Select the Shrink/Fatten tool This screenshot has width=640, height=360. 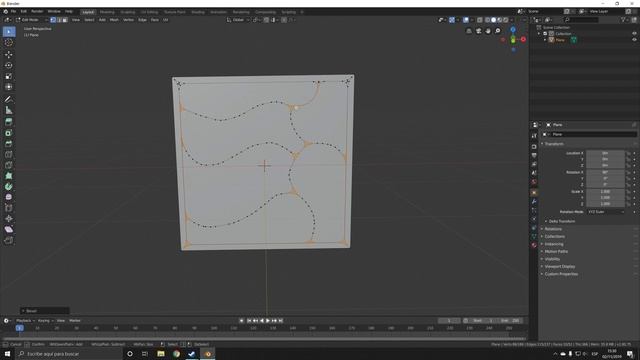9,219
